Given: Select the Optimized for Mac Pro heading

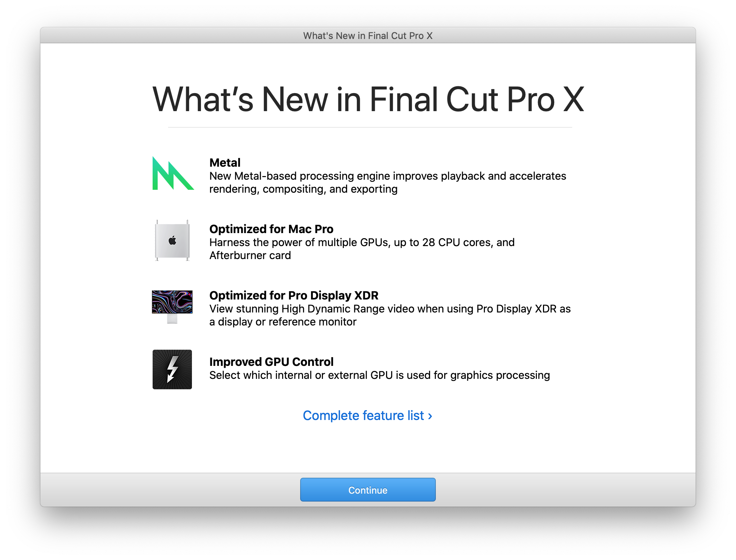Looking at the screenshot, I should click(x=271, y=229).
